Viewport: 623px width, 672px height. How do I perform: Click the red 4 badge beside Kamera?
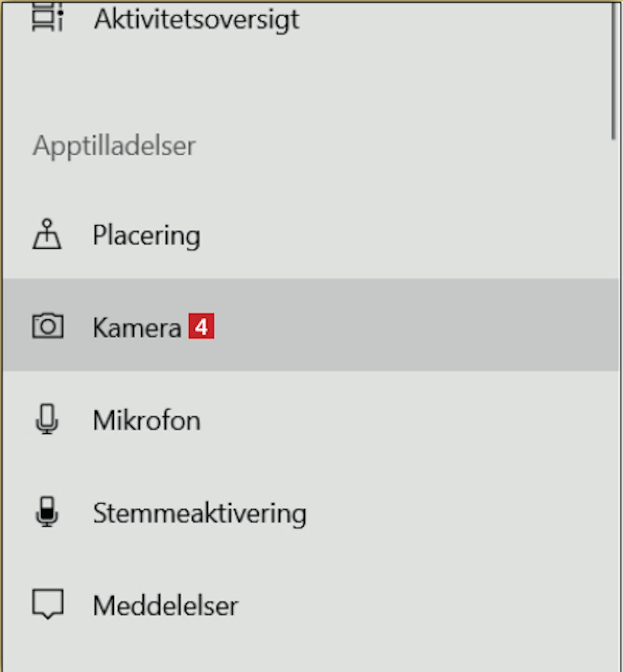[201, 326]
